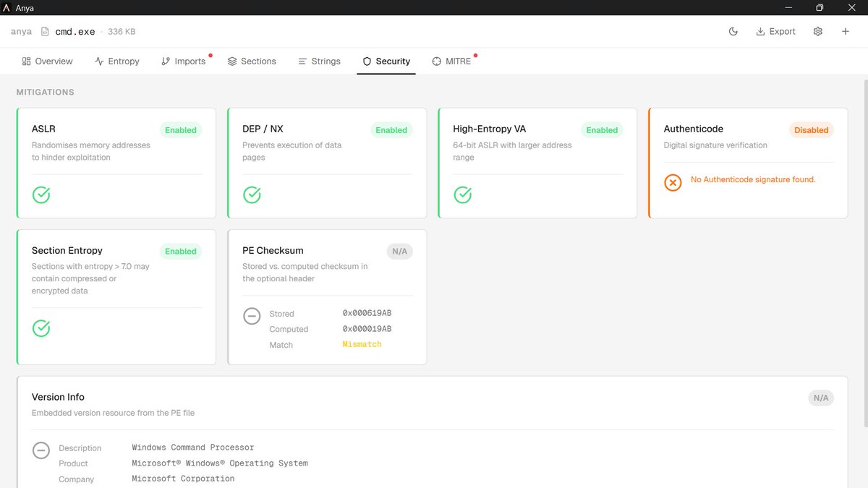Switch to the Sections tab

252,61
